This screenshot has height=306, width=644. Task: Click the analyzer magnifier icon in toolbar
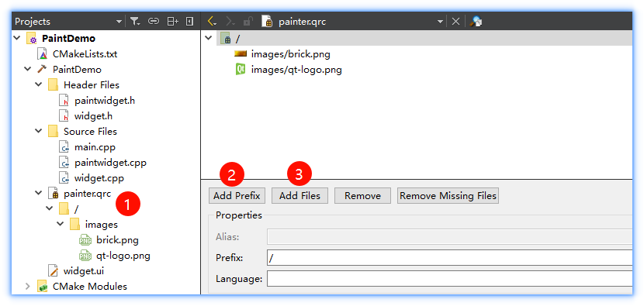476,22
